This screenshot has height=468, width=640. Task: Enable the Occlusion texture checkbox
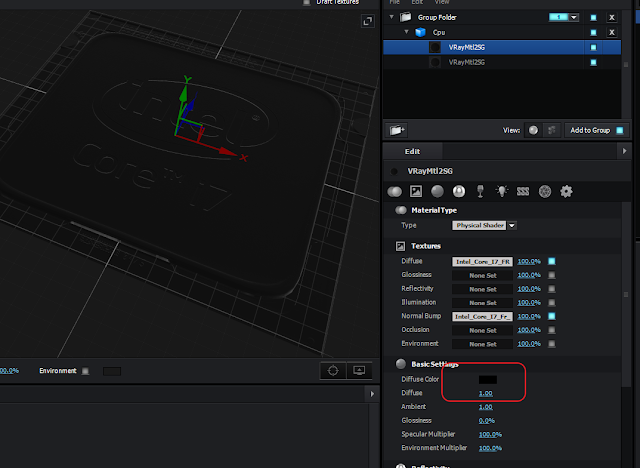(x=551, y=330)
